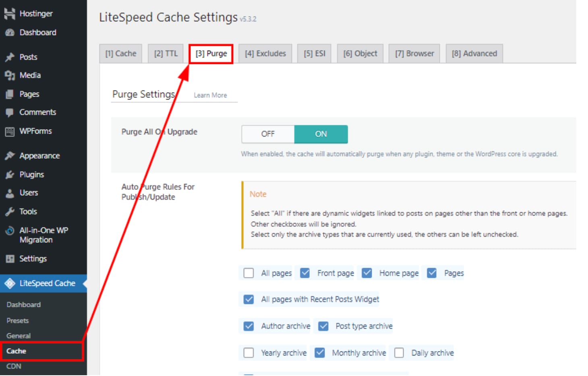Open All-in-One WP Migration icon
Image resolution: width=588 pixels, height=376 pixels.
9,231
